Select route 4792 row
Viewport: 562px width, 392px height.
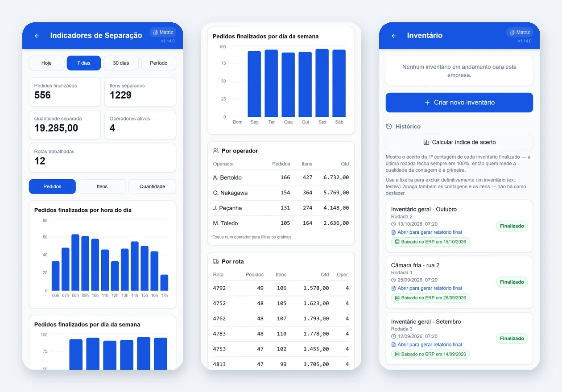pyautogui.click(x=281, y=288)
